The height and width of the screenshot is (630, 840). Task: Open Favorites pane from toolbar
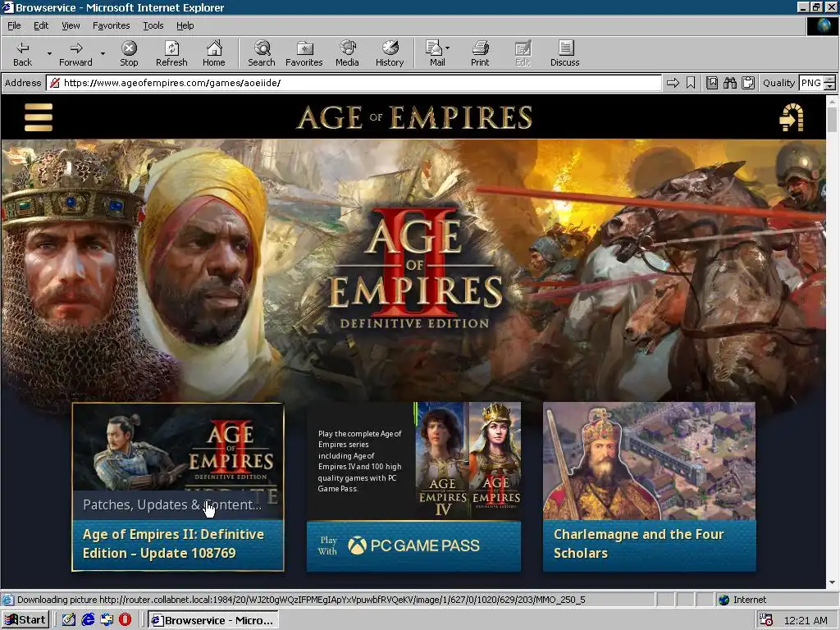[x=304, y=53]
